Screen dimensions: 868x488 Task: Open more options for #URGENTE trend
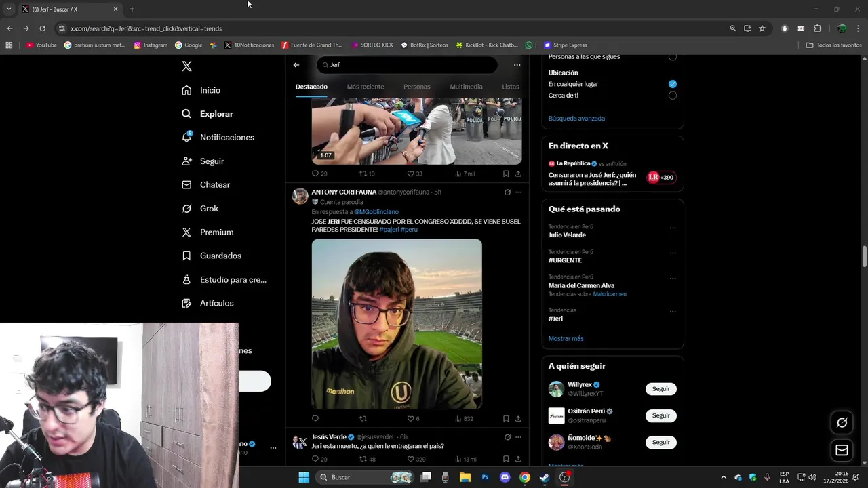click(x=673, y=253)
